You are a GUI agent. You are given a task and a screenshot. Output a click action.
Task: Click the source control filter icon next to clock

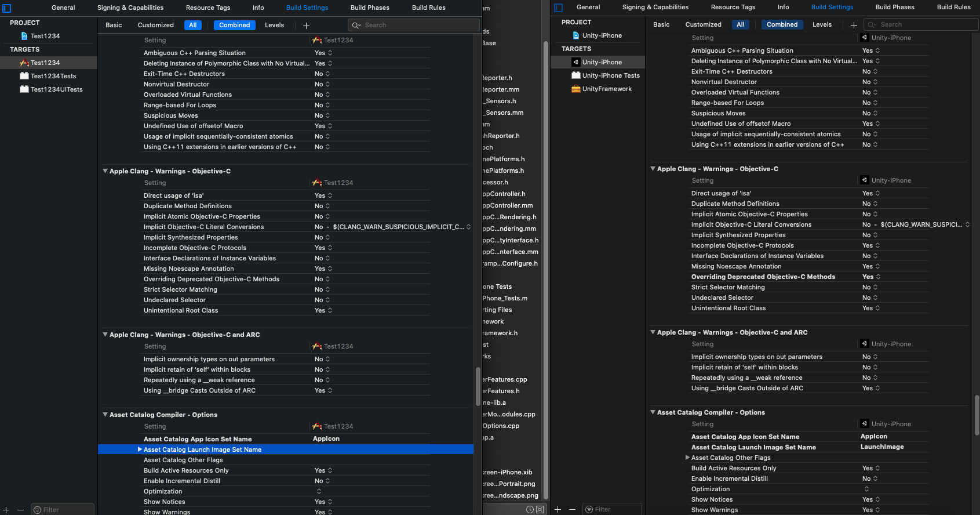[540, 509]
